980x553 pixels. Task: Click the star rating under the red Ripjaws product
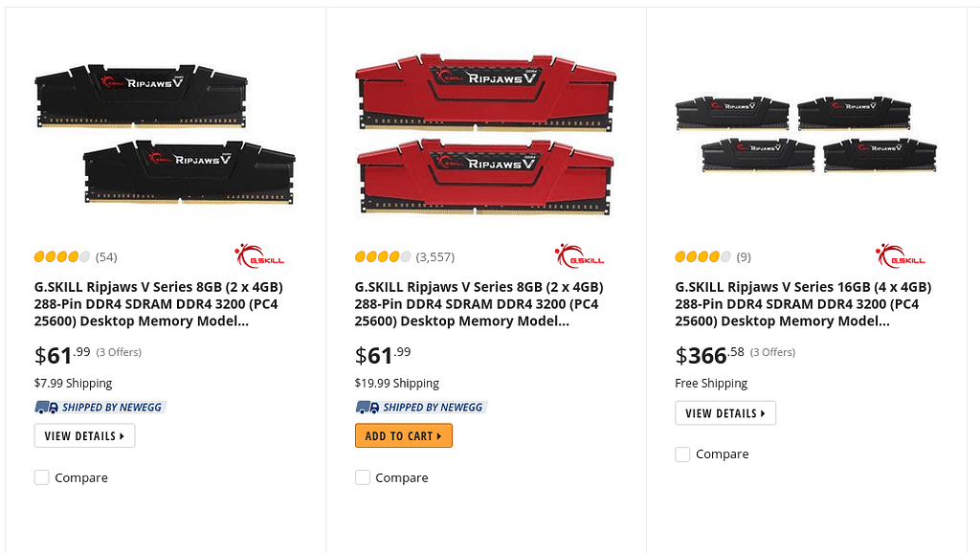(381, 256)
